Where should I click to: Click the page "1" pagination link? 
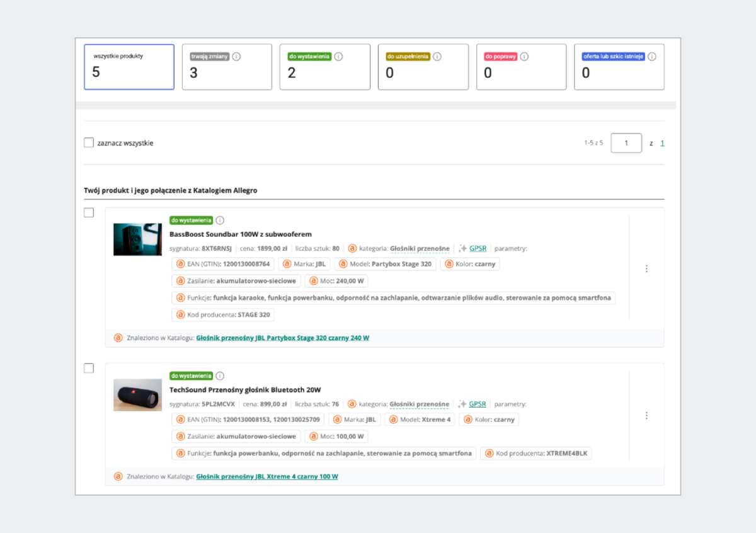point(661,143)
